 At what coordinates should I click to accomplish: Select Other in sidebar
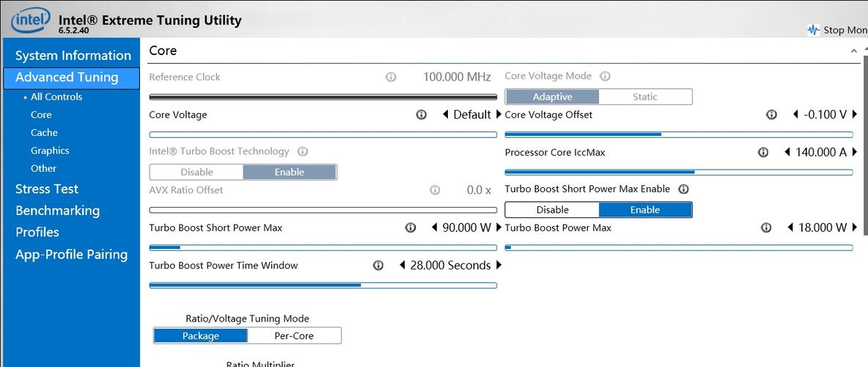(x=43, y=169)
